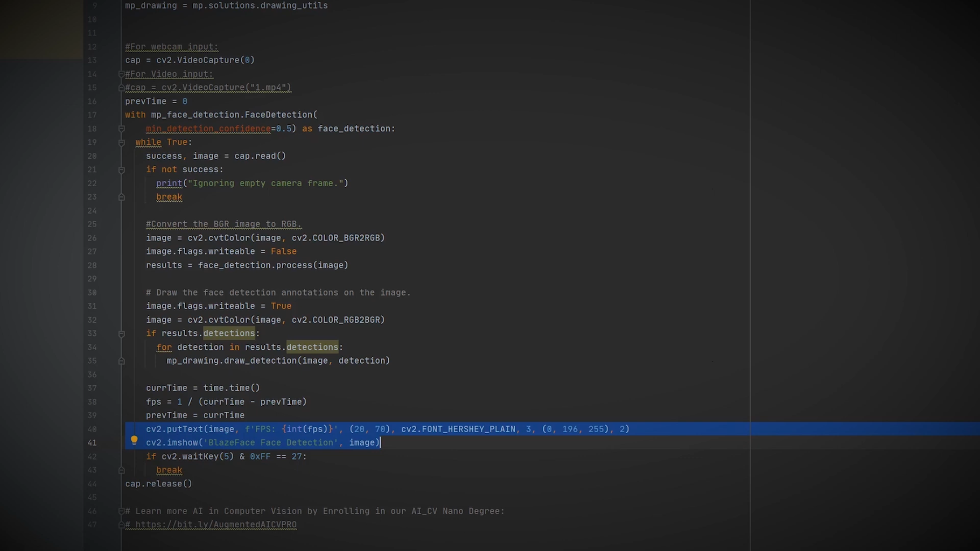Collapse the 'if not success:' block

pyautogui.click(x=122, y=169)
